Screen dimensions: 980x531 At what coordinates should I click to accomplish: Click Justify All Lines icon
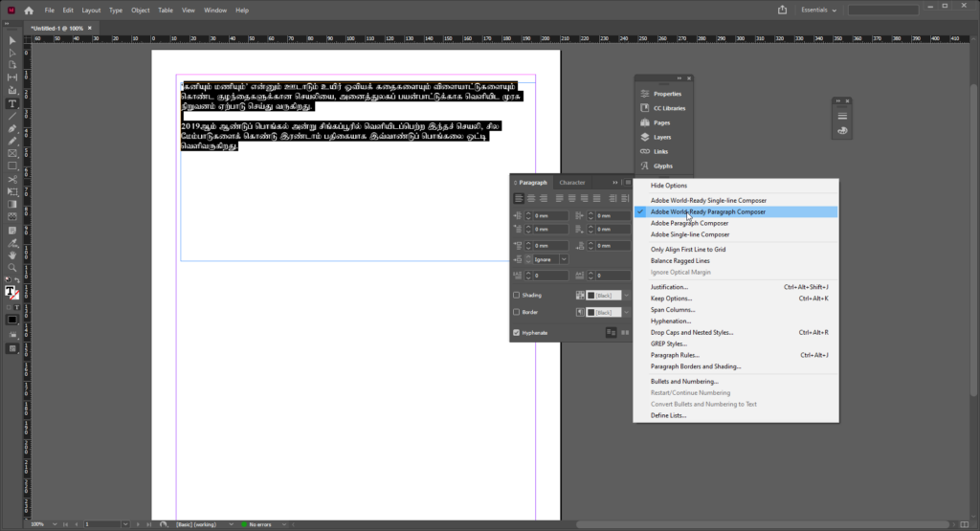coord(597,199)
